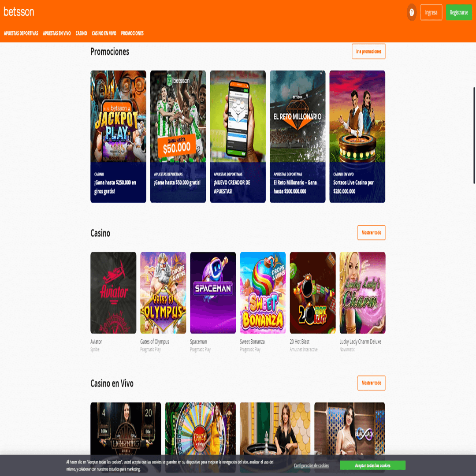Viewport: 476px width, 476px height.
Task: Open the help question mark icon
Action: pyautogui.click(x=412, y=12)
